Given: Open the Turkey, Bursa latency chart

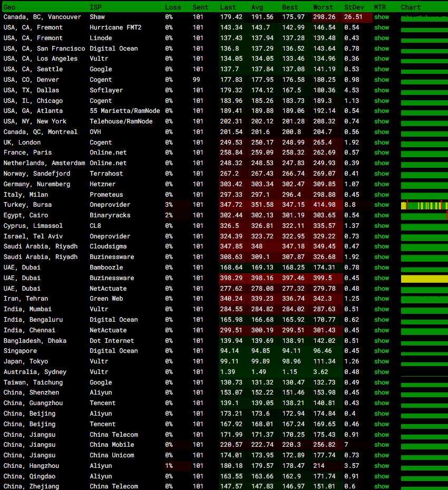Looking at the screenshot, I should [x=424, y=205].
